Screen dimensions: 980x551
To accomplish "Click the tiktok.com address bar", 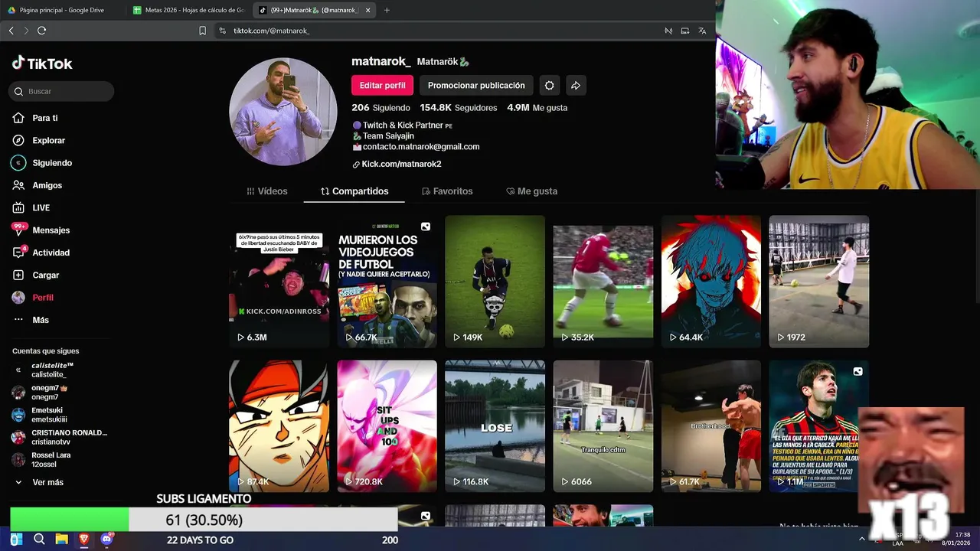I will (x=436, y=31).
